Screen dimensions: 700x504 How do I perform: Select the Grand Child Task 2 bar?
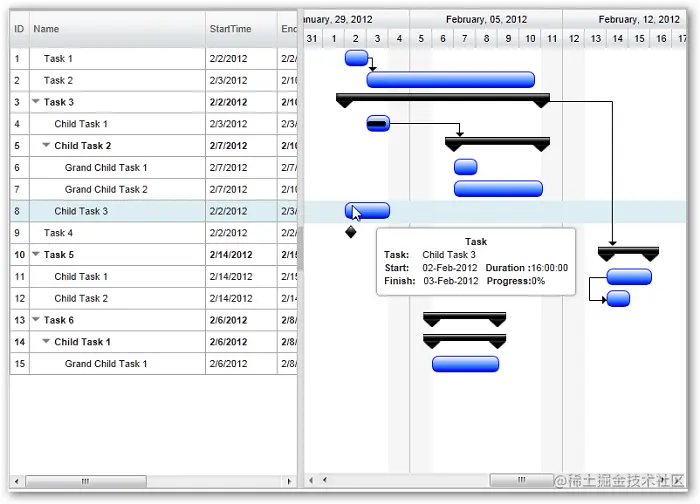(x=498, y=189)
